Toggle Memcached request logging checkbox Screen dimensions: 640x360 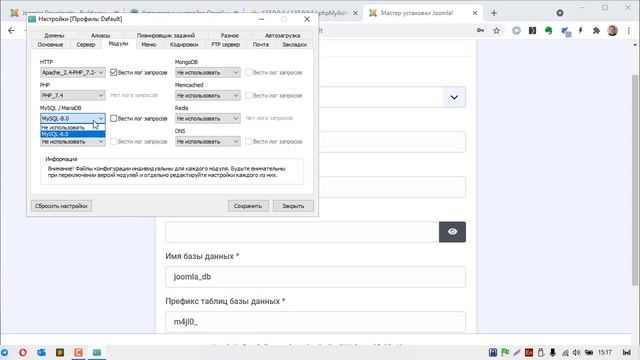pyautogui.click(x=248, y=95)
